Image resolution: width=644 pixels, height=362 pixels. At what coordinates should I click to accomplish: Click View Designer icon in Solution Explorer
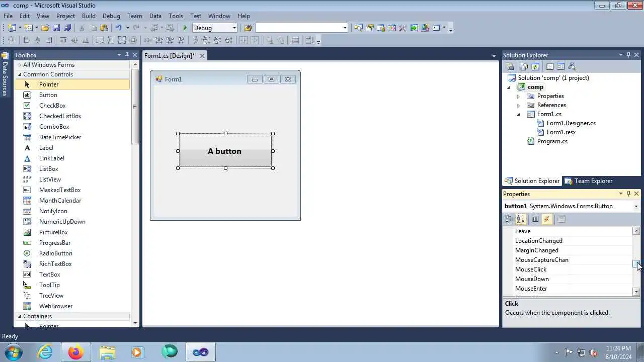click(560, 67)
